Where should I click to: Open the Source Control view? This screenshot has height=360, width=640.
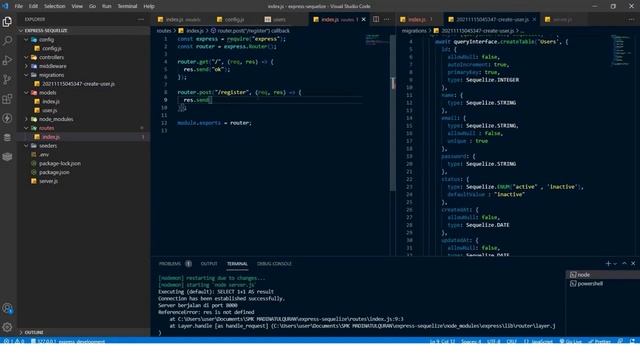pyautogui.click(x=7, y=79)
